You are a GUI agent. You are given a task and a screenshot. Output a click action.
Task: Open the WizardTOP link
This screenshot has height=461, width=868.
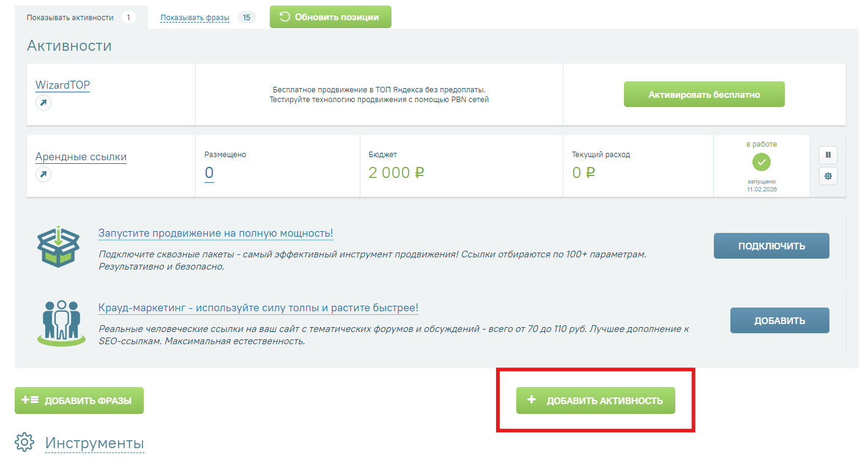[62, 85]
